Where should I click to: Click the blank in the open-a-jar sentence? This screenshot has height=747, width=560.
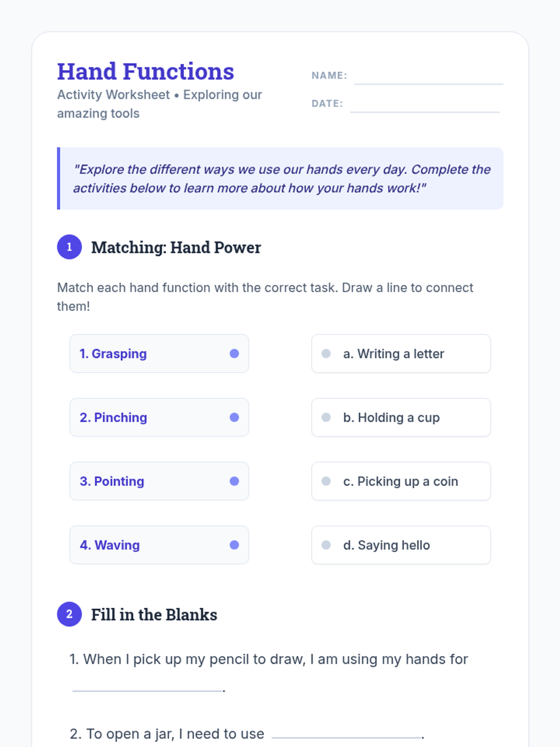coord(346,733)
